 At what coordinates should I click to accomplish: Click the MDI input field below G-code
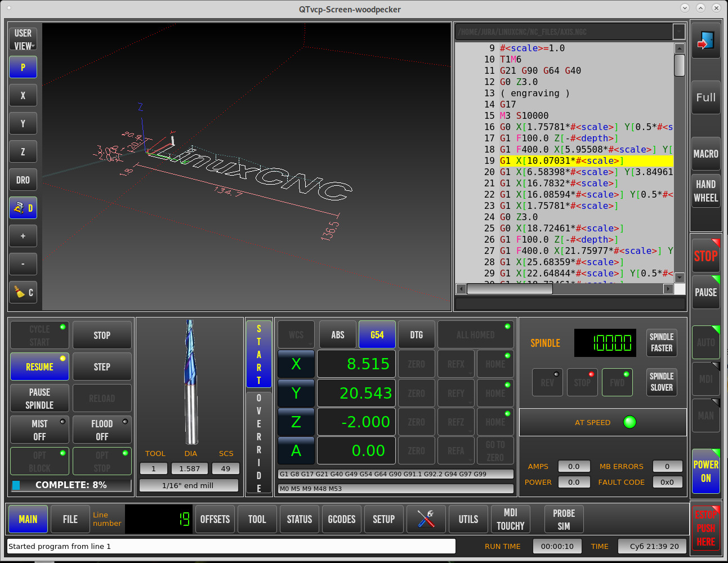tap(570, 303)
